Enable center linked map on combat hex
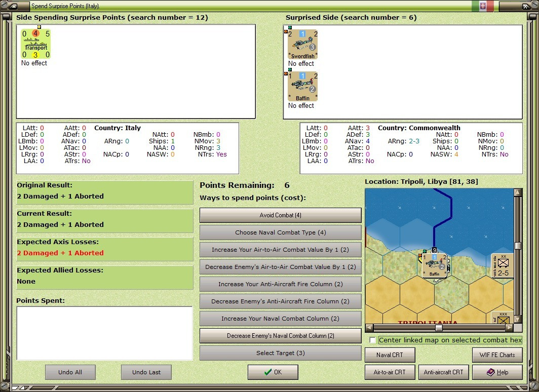Image resolution: width=539 pixels, height=392 pixels. pyautogui.click(x=372, y=340)
